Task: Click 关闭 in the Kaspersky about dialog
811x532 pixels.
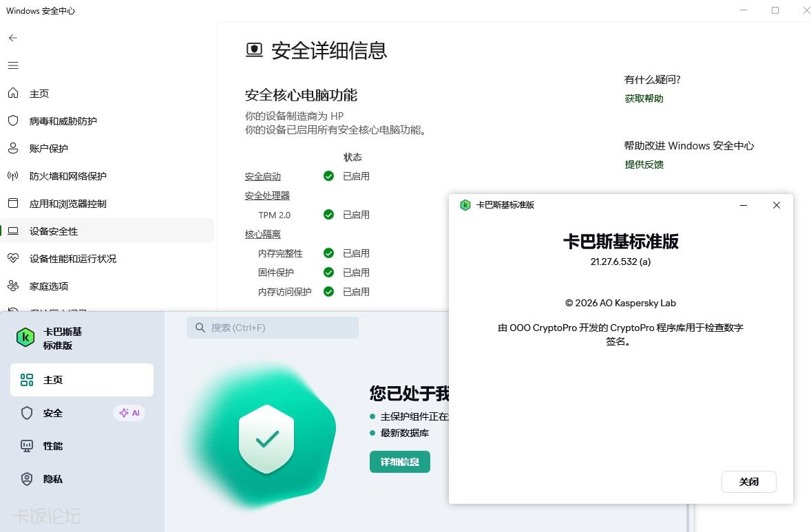Action: 748,481
